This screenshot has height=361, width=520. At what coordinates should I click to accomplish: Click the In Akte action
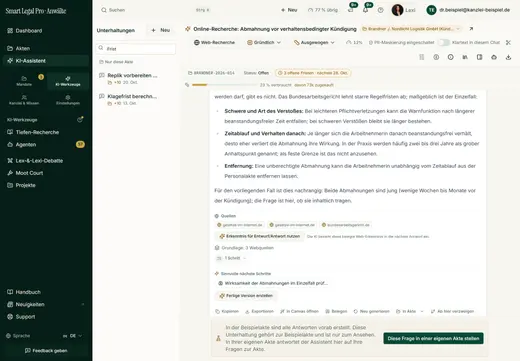click(x=406, y=311)
